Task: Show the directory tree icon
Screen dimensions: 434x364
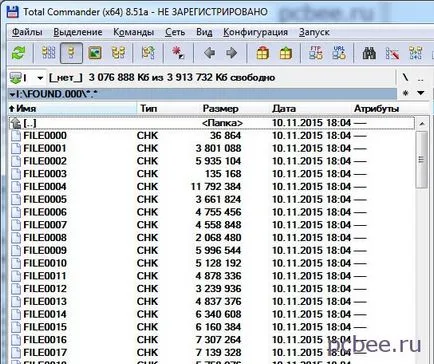Action: pyautogui.click(x=118, y=53)
